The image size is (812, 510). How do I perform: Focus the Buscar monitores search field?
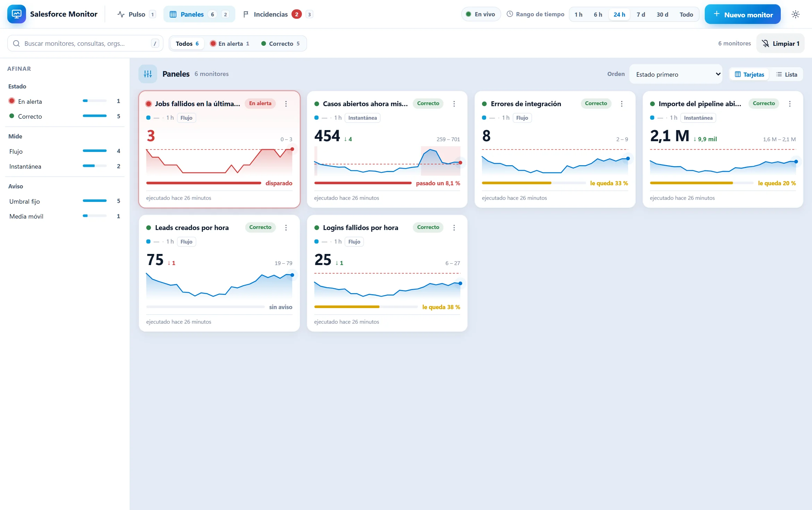(85, 43)
